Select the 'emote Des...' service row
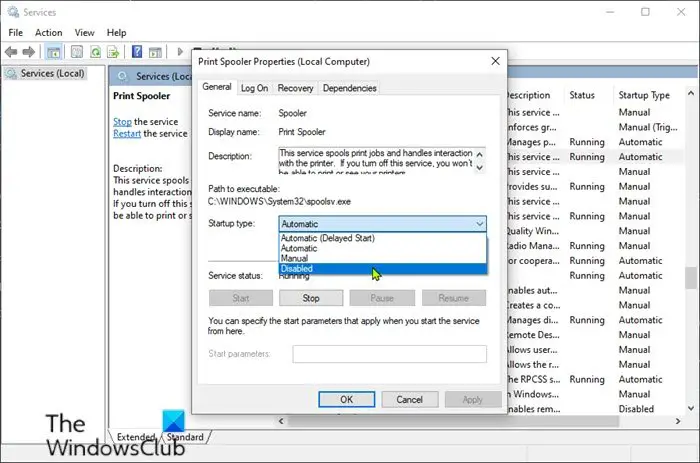The width and height of the screenshot is (700, 463). [x=595, y=335]
